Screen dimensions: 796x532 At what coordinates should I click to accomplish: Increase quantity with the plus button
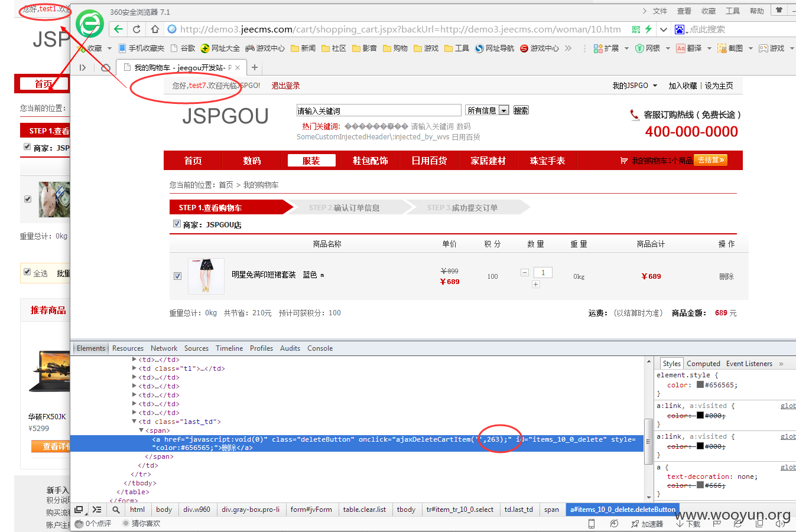(x=535, y=285)
